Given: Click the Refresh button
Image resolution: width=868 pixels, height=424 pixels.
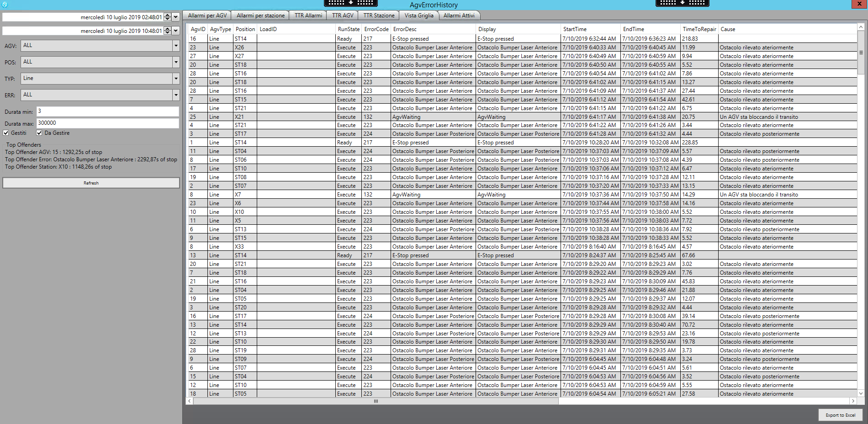Looking at the screenshot, I should [x=91, y=183].
